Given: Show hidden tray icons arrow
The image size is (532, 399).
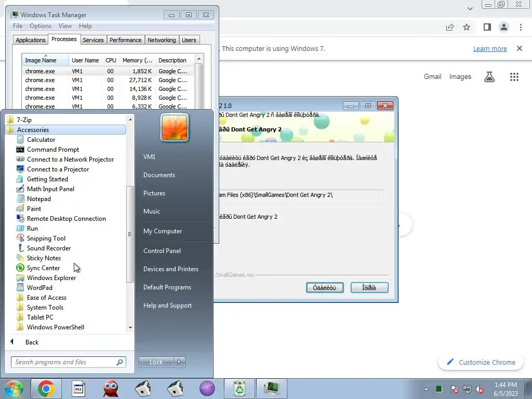Looking at the screenshot, I should [x=426, y=389].
